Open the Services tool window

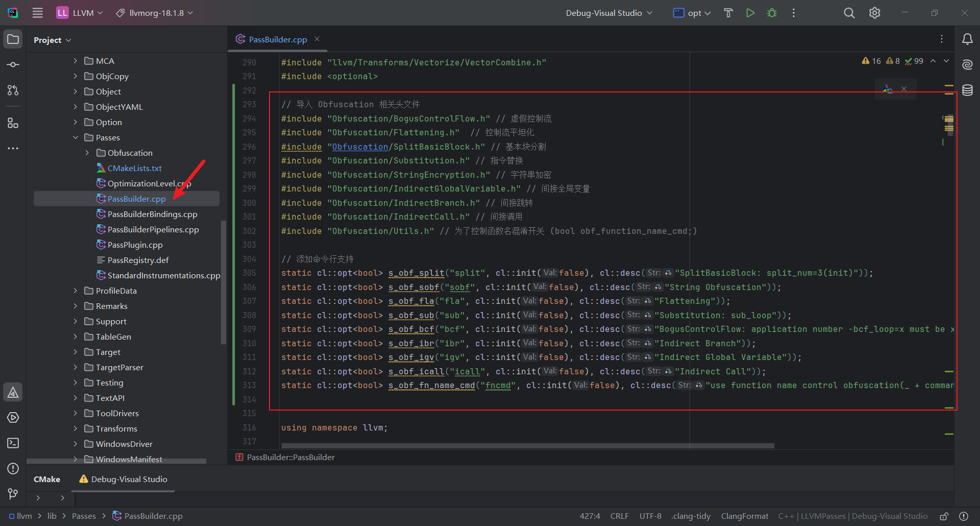[13, 418]
